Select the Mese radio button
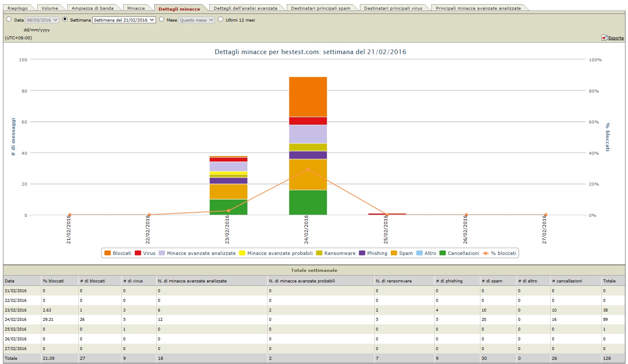The width and height of the screenshot is (628, 364). [x=162, y=19]
